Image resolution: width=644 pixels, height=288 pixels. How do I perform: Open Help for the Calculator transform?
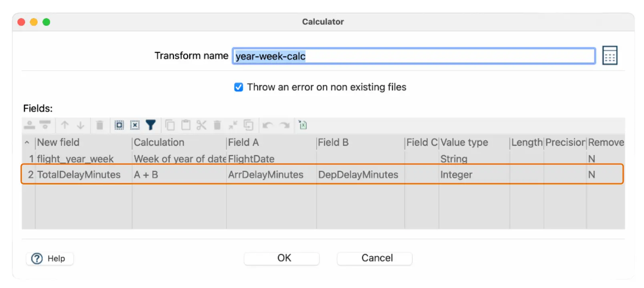click(49, 259)
